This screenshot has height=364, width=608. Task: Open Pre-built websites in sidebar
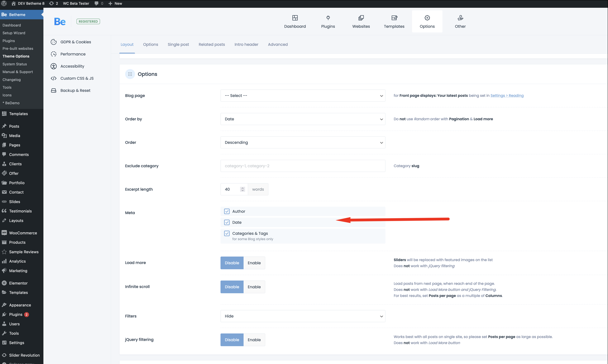tap(18, 48)
